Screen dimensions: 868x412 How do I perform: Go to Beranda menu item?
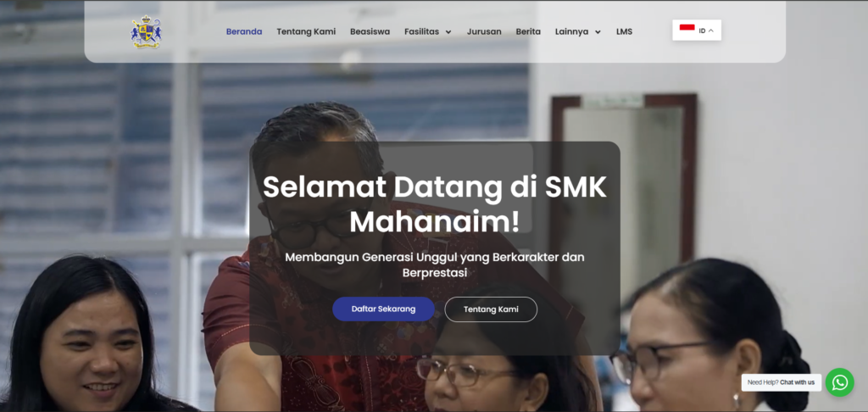244,31
